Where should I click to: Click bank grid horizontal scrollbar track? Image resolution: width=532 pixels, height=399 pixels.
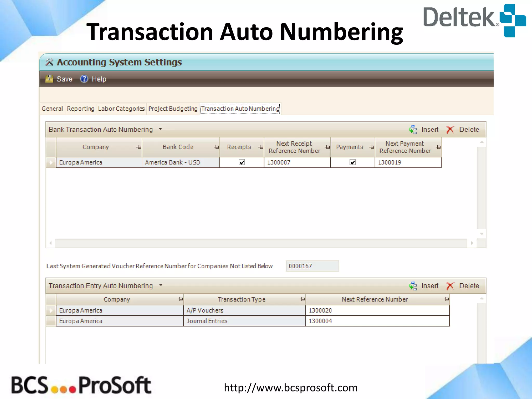261,243
